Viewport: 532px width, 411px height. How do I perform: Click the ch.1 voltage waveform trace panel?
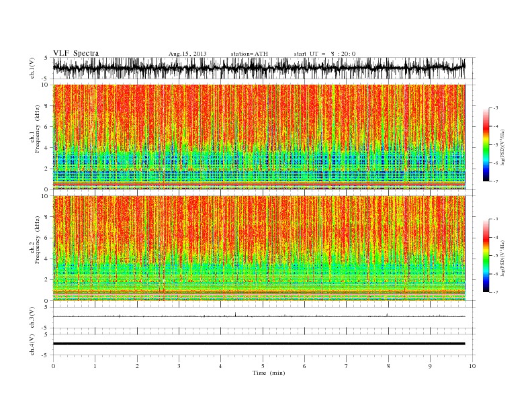[x=264, y=68]
